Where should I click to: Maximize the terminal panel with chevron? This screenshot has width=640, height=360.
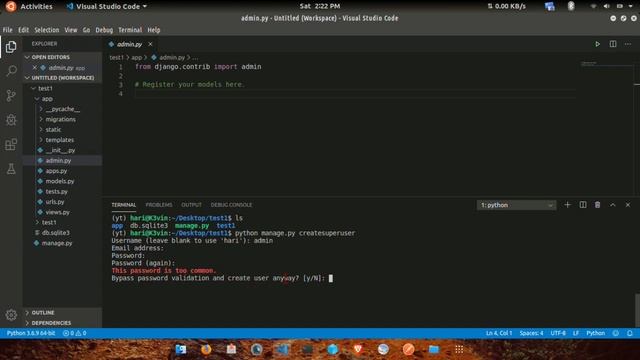[613, 205]
